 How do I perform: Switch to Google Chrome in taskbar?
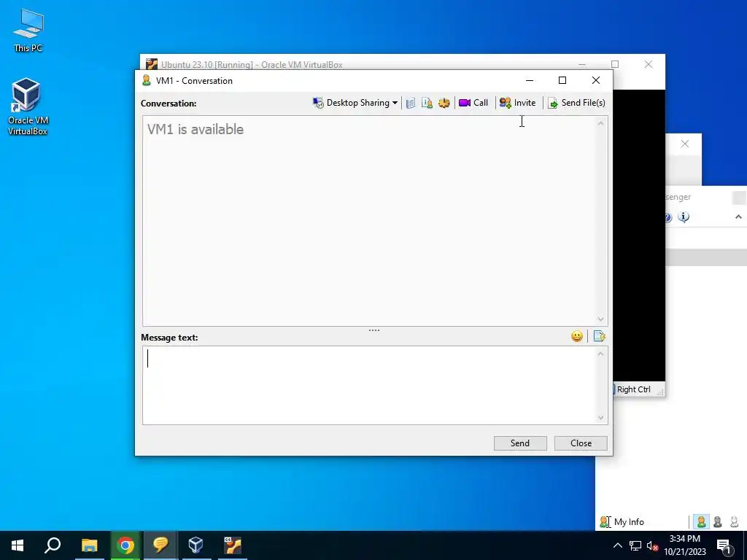click(125, 545)
